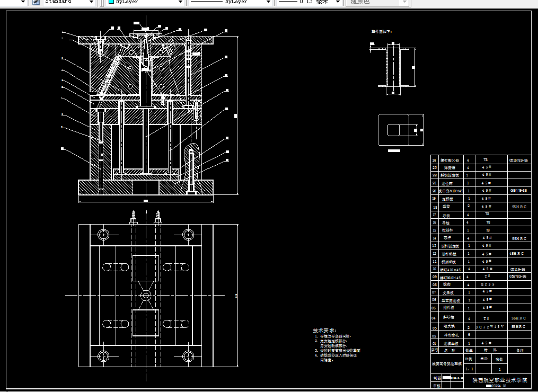This screenshot has height=392, width=538.
Task: Select the 零件图如下 label text
Action: (x=382, y=32)
